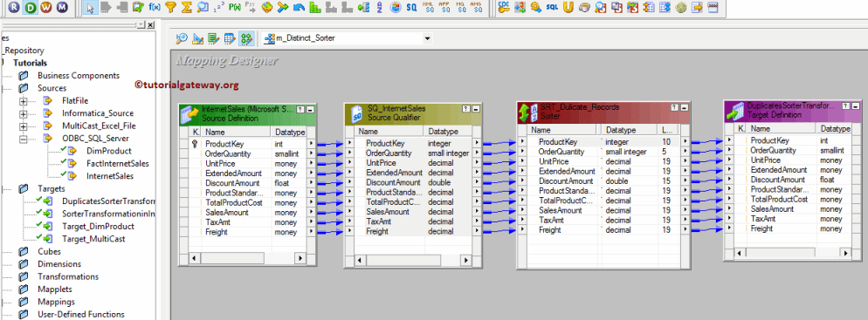This screenshot has width=868, height=320.
Task: Add a Stored Procedure P(x) transformation
Action: [235, 8]
